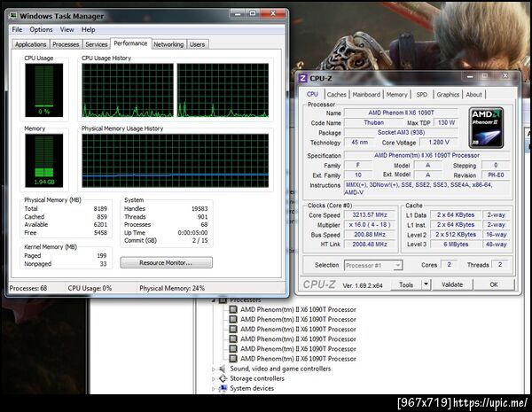Open the CPU tab in CPU-Z

coord(312,94)
